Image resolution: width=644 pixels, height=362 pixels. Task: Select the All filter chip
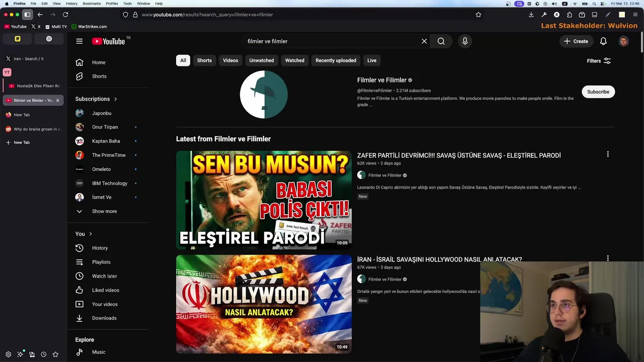183,60
